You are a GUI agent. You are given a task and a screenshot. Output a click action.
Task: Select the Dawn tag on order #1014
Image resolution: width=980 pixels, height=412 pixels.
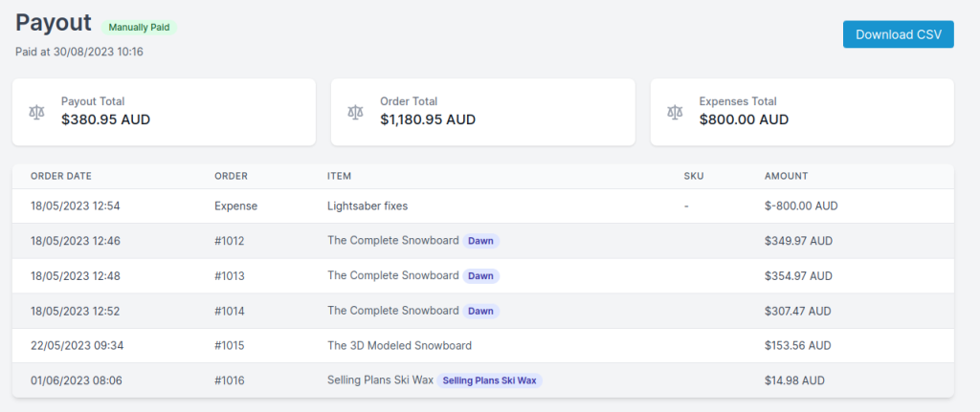coord(480,311)
